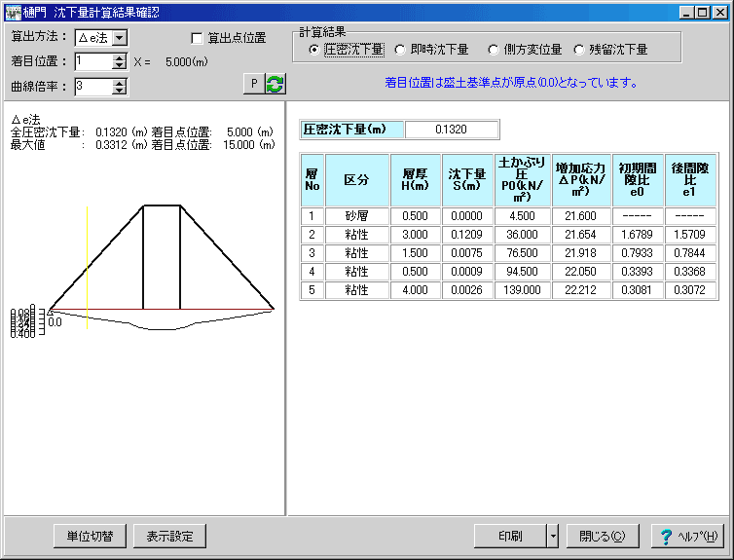Viewport: 734px width, 560px height.
Task: Click the help question mark button ﾍﾙﾌﾟ(H)
Action: (687, 536)
